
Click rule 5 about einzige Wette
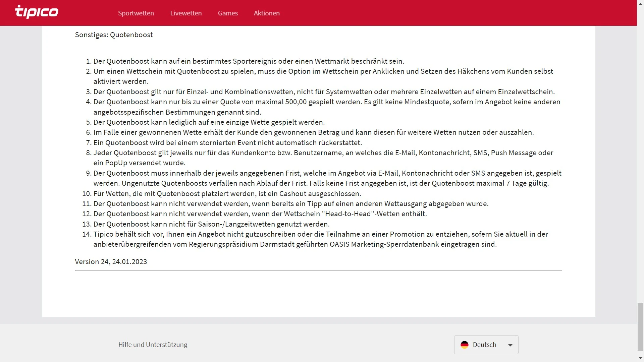[209, 122]
